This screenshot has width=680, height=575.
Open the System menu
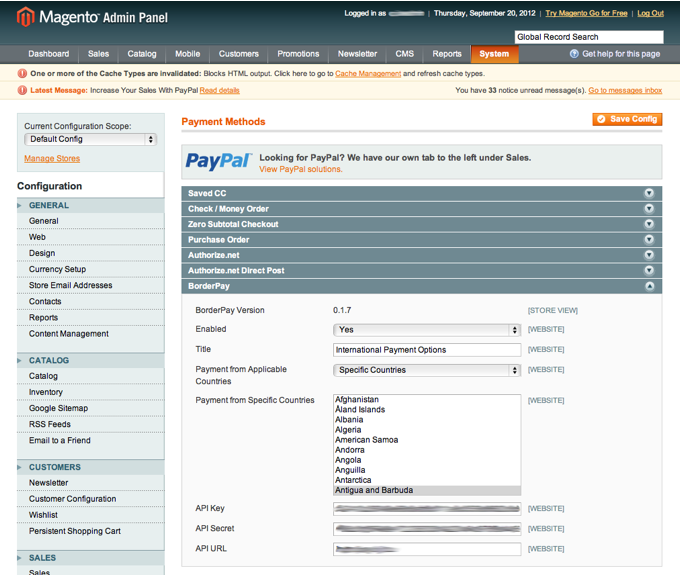point(494,54)
